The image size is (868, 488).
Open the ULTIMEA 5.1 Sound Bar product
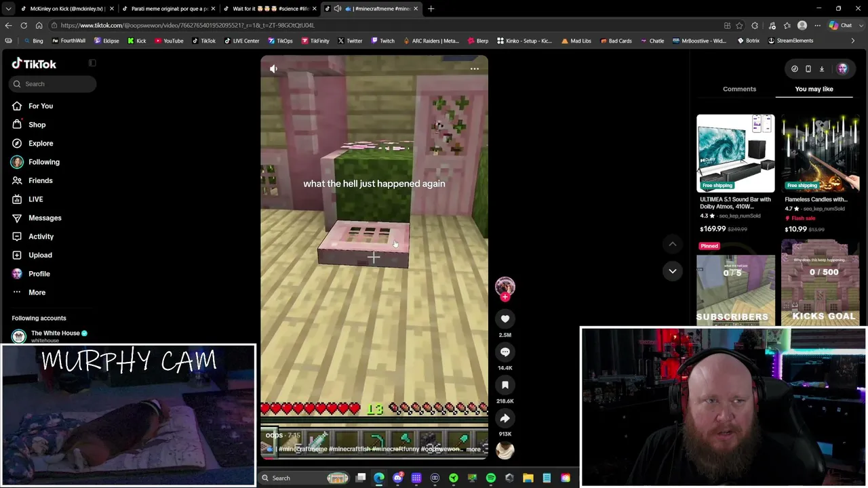tap(736, 174)
